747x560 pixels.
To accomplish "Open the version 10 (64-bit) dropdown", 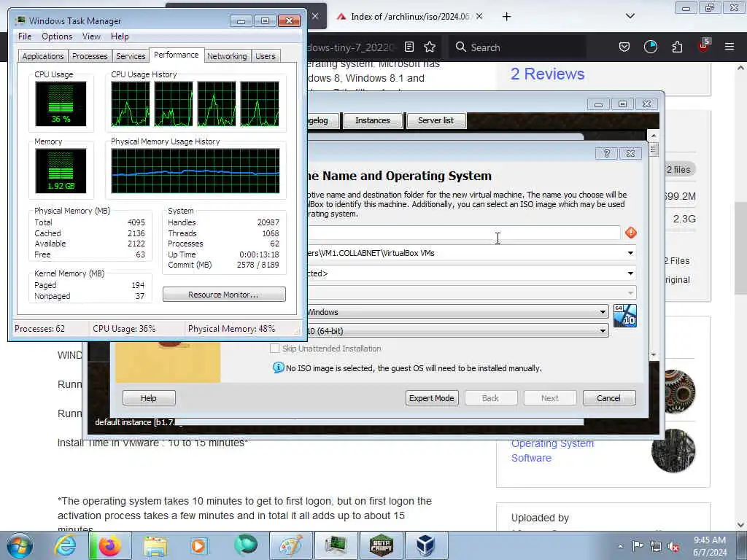I will 603,330.
